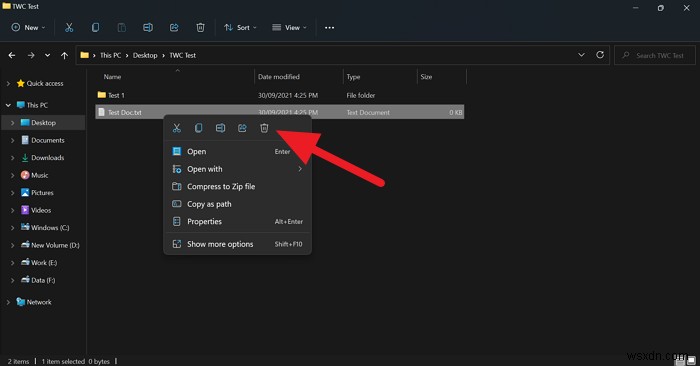Click the toolbar Share icon
The width and height of the screenshot is (700, 366).
click(174, 28)
